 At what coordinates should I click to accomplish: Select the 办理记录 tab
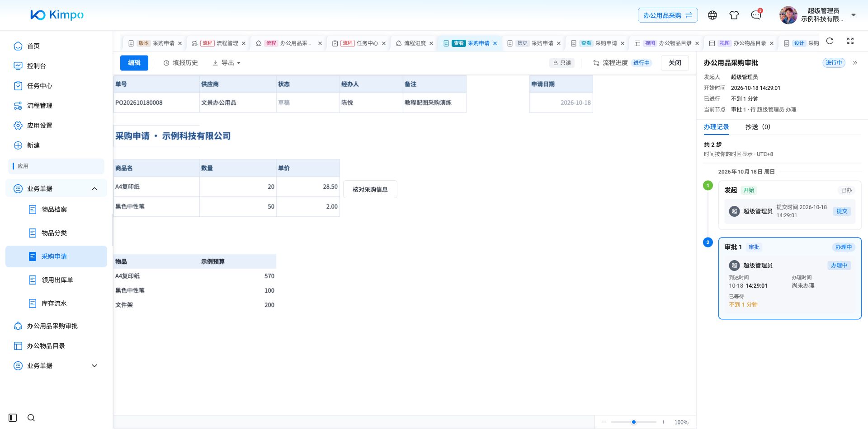click(x=716, y=127)
